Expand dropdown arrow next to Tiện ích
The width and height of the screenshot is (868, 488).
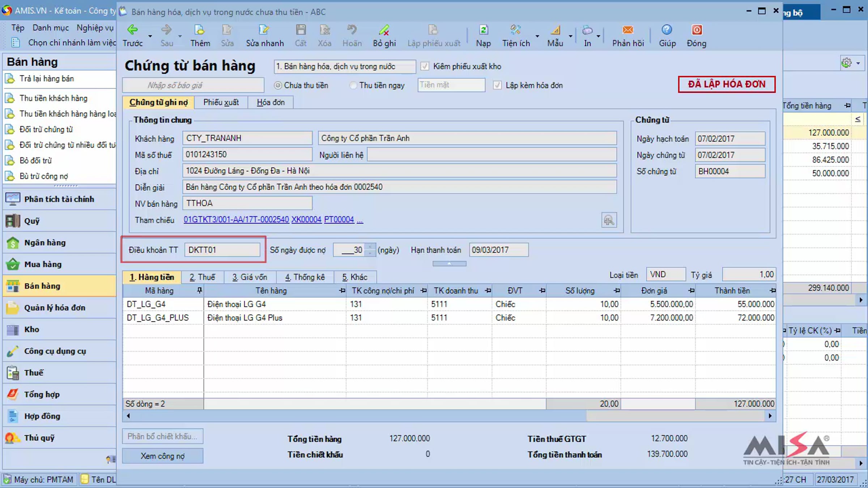(537, 36)
